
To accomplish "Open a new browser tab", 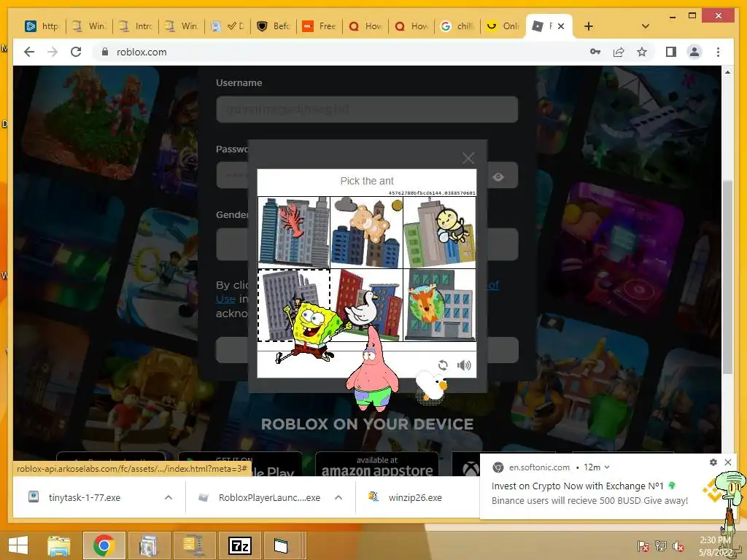I will click(x=589, y=26).
